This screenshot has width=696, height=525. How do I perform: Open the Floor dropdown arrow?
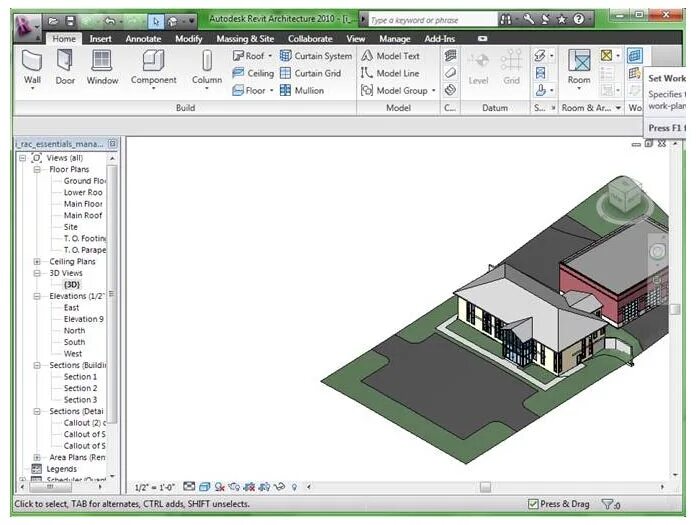tap(271, 91)
